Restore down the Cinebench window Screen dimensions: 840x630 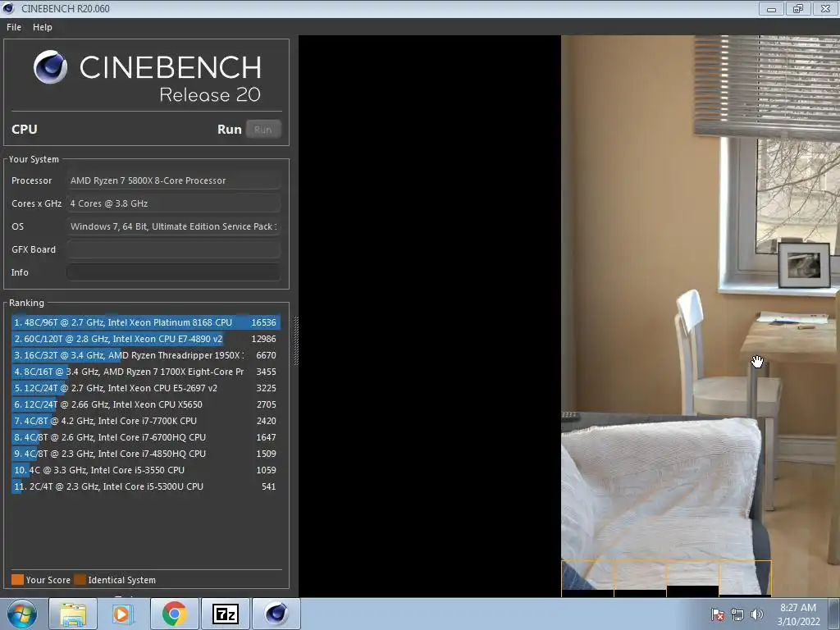pyautogui.click(x=798, y=8)
